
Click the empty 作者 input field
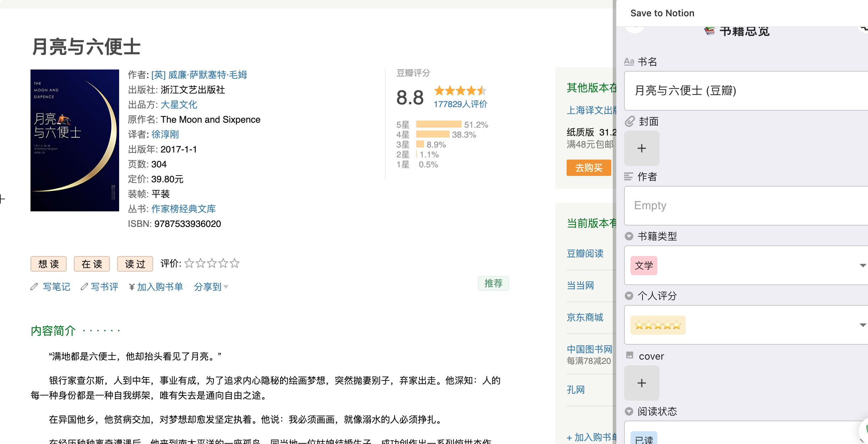(x=745, y=205)
